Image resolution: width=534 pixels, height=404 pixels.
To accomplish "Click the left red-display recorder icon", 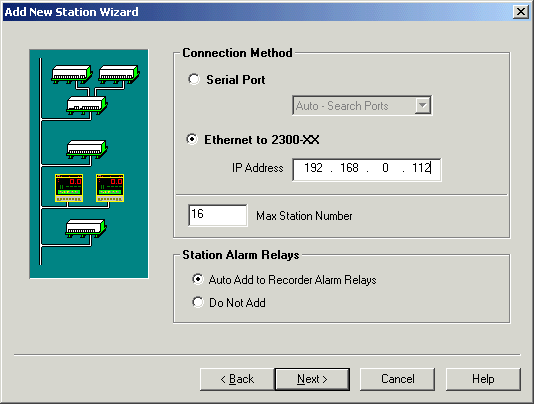I will [x=69, y=188].
